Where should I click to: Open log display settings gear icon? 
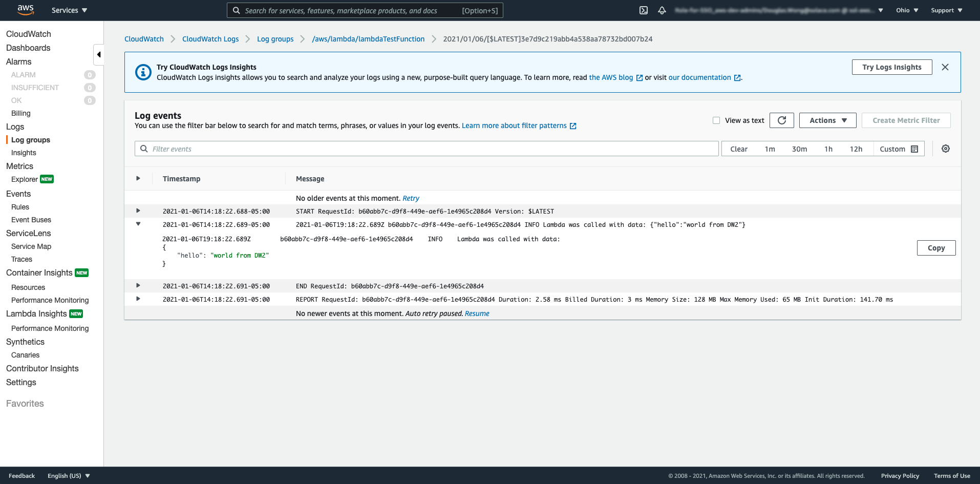pos(946,149)
